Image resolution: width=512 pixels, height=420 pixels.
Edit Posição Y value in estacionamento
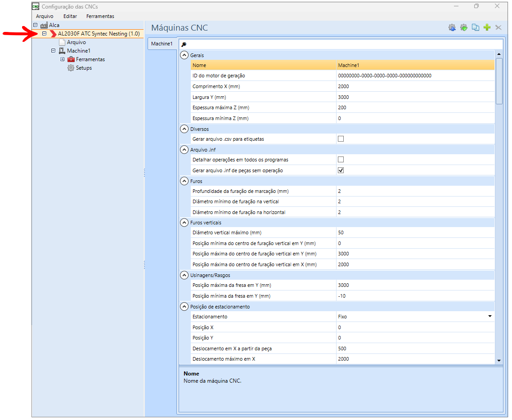tap(415, 338)
